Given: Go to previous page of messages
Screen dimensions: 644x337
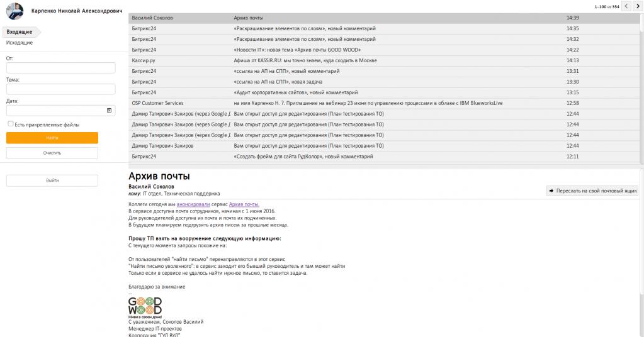Looking at the screenshot, I should point(626,6).
